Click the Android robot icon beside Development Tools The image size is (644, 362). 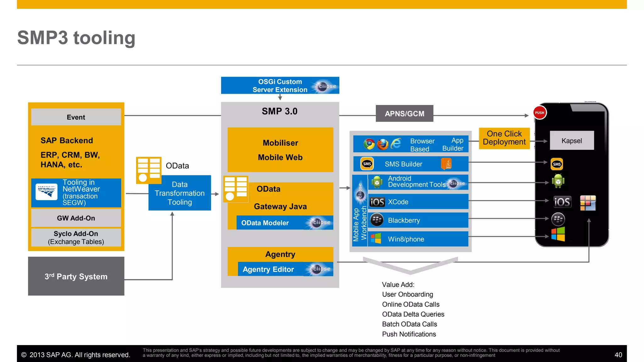[x=377, y=182]
